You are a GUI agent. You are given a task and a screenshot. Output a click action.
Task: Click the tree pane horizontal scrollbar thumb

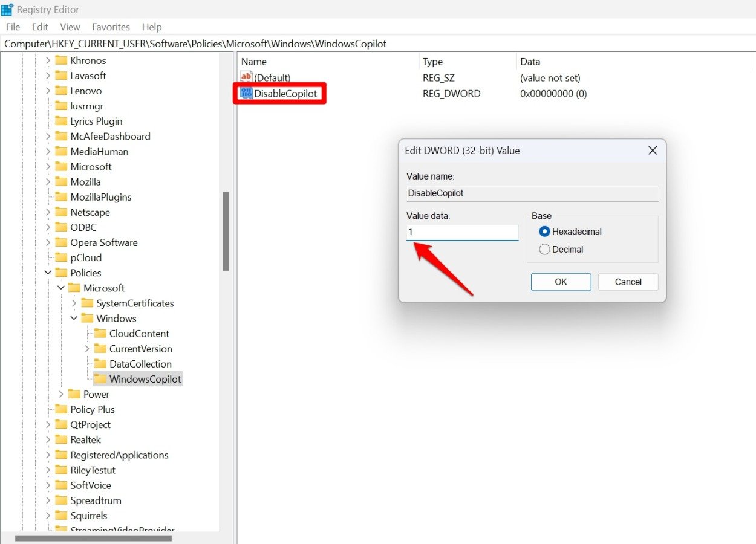coord(93,538)
